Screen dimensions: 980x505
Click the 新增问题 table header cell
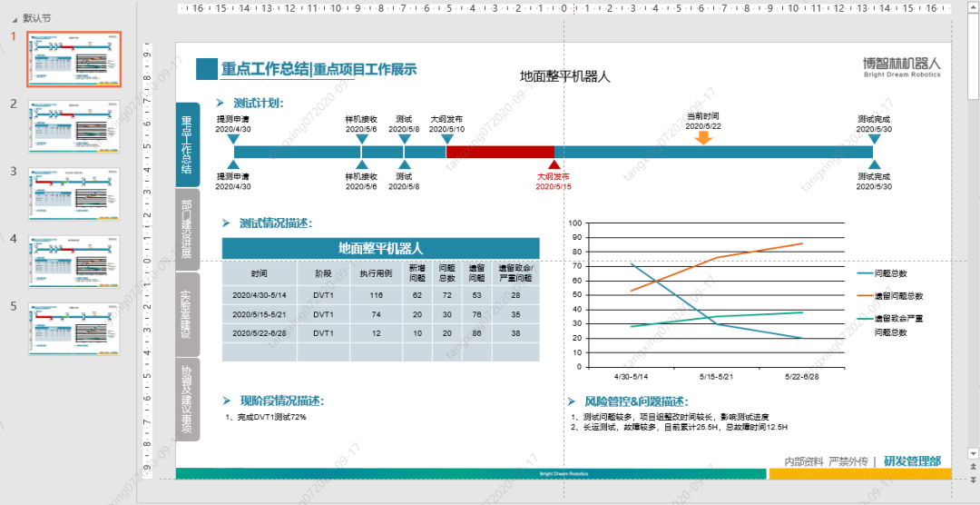[x=416, y=272]
